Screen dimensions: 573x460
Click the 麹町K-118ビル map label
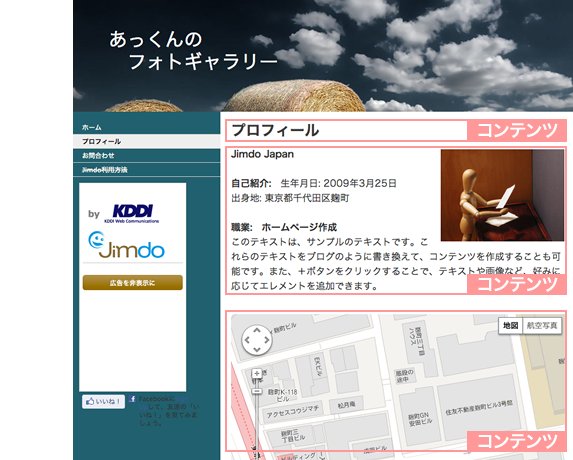(282, 395)
